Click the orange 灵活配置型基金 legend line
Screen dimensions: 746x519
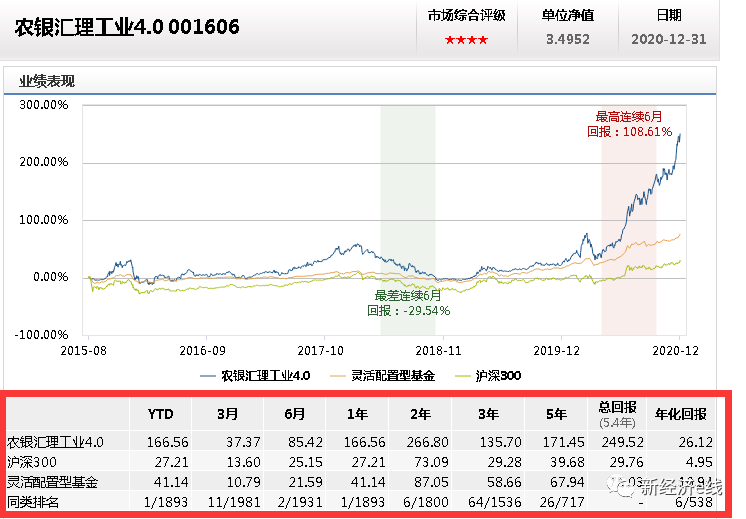337,376
